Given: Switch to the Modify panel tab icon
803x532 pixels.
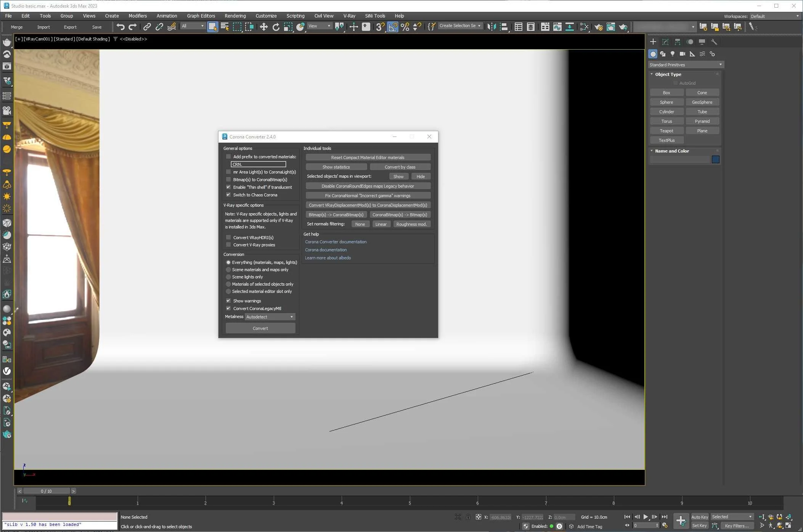Looking at the screenshot, I should [x=665, y=42].
